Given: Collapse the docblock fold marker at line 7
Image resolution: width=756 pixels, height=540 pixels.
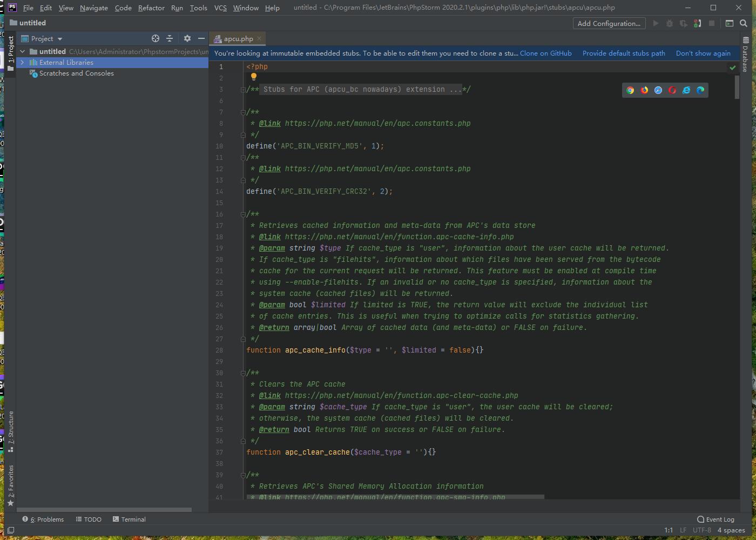Looking at the screenshot, I should coord(243,112).
